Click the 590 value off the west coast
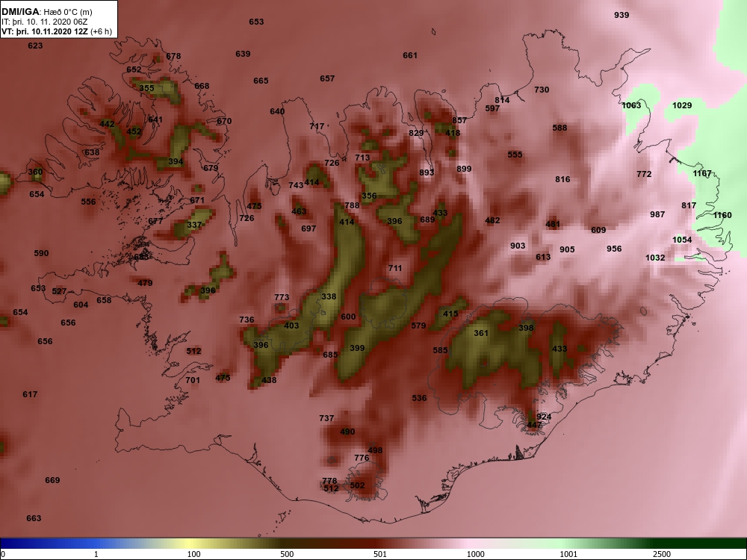The height and width of the screenshot is (560, 747). click(41, 253)
